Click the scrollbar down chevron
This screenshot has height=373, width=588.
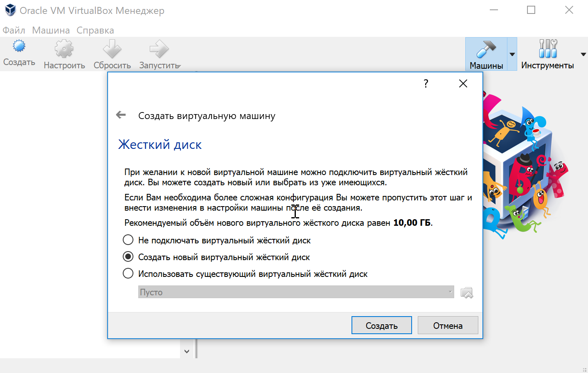coord(187,351)
